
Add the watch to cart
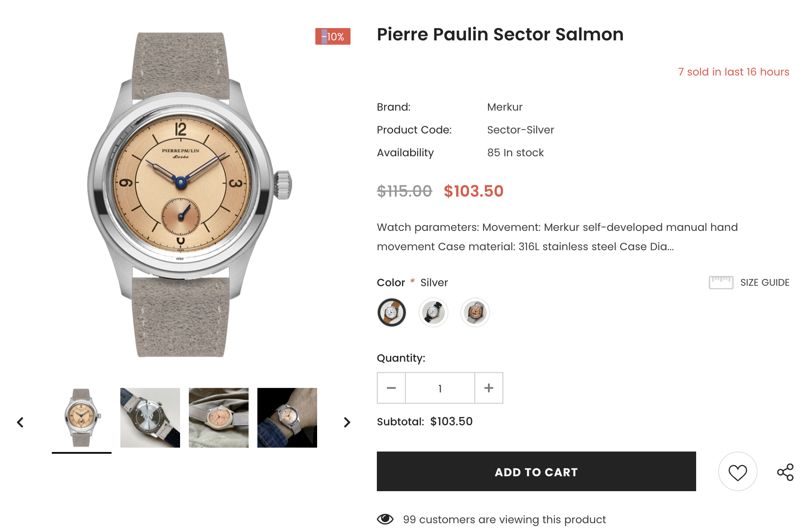536,471
